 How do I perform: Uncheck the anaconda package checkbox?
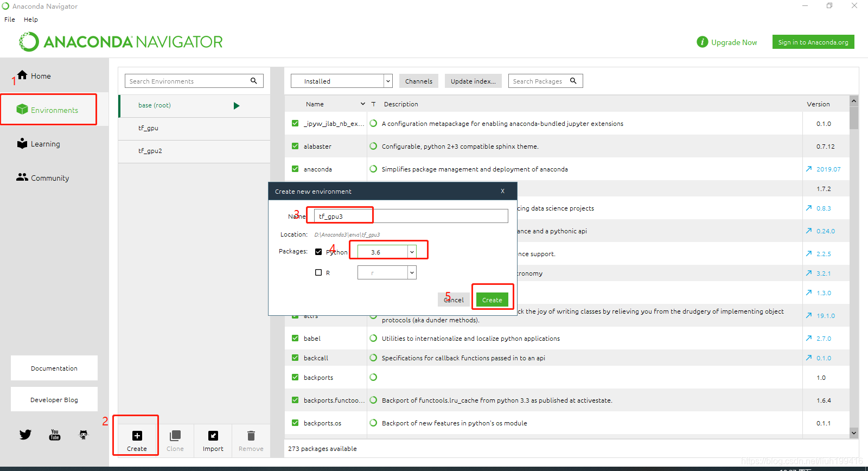pos(295,169)
